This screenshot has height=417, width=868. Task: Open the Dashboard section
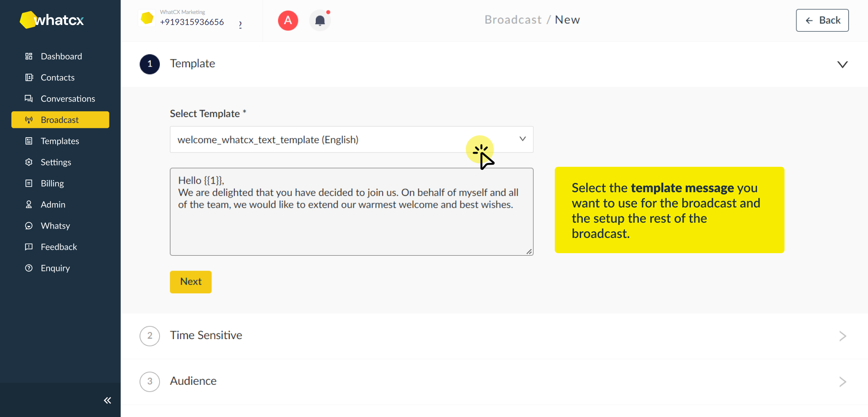coord(61,56)
